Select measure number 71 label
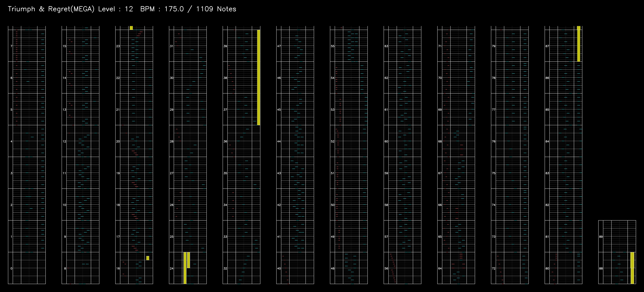This screenshot has height=292, width=644. (440, 46)
